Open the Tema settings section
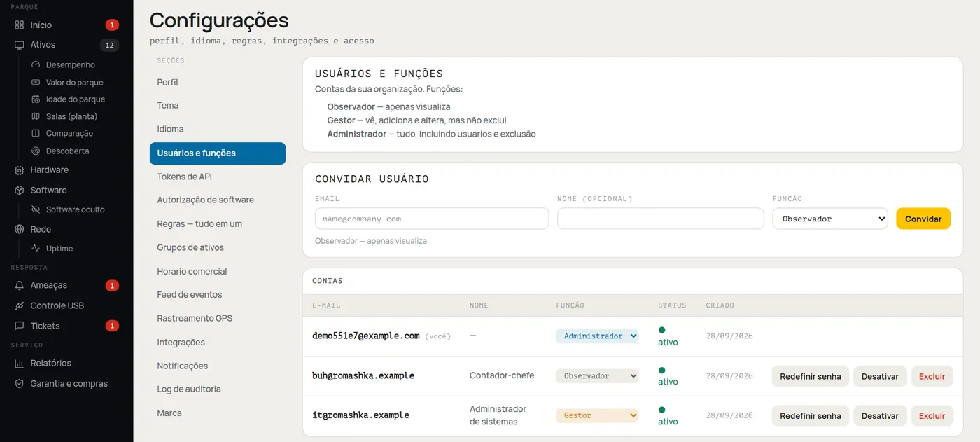This screenshot has width=980, height=442. 218,106
